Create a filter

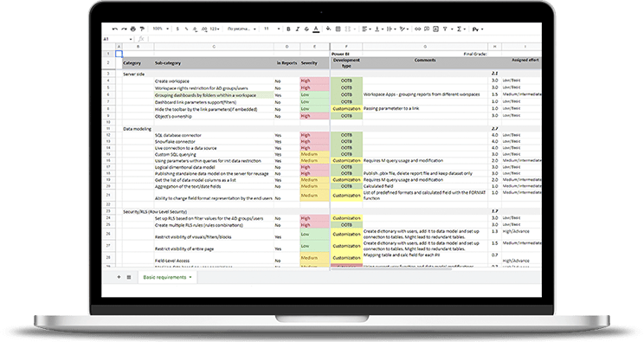445,29
